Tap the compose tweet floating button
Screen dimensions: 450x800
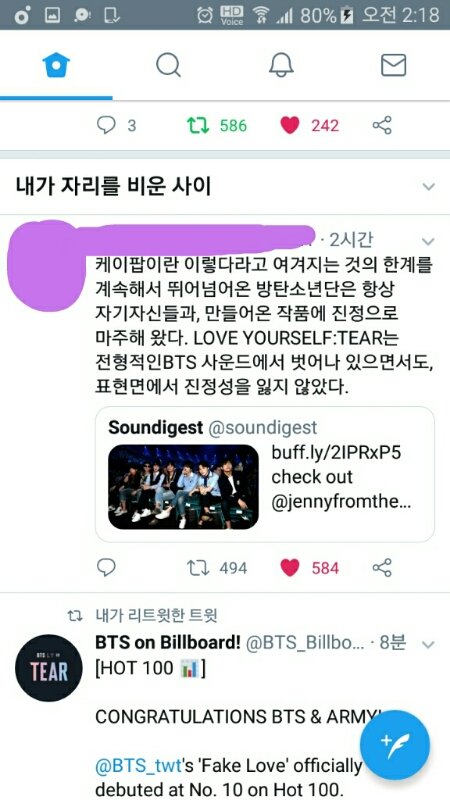click(395, 745)
